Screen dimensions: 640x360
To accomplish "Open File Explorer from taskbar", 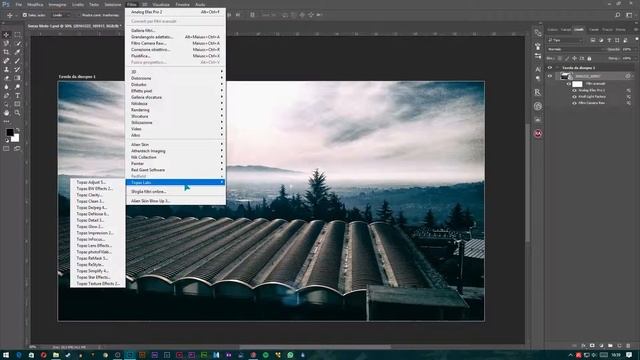I will point(56,355).
